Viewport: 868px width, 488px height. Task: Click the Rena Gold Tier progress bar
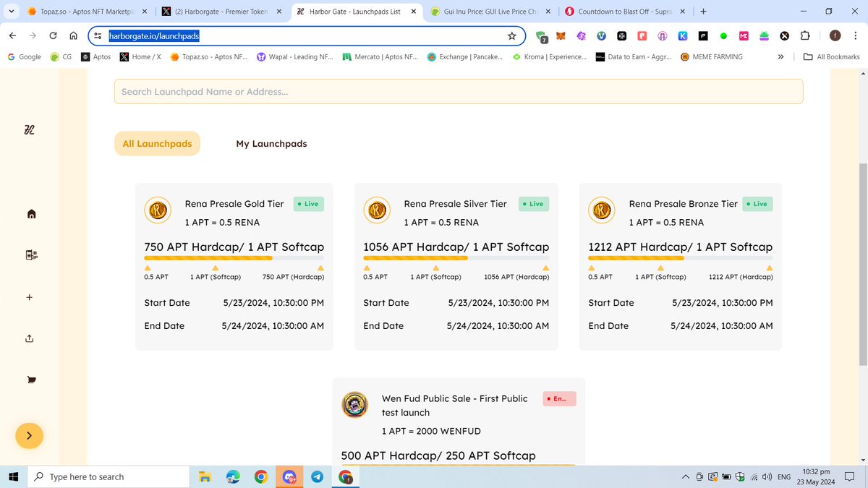coord(234,257)
